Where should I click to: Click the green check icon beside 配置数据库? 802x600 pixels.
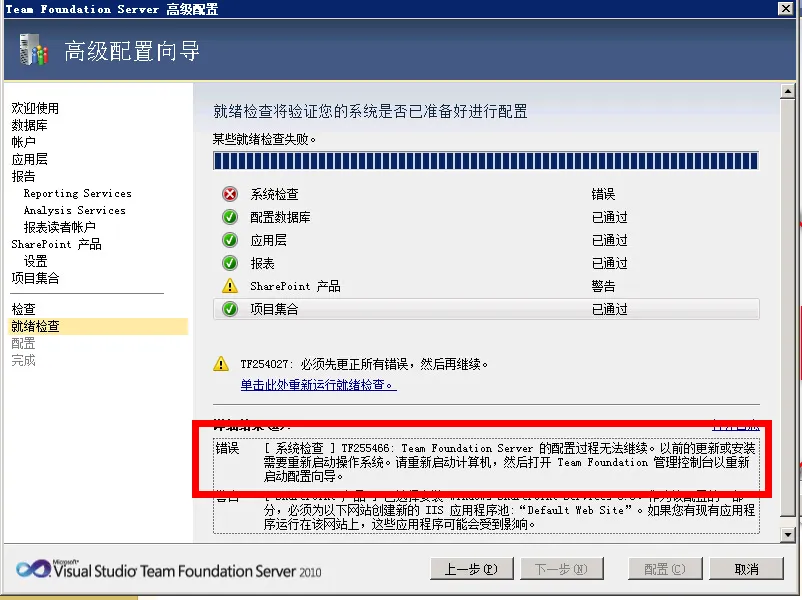pyautogui.click(x=230, y=217)
